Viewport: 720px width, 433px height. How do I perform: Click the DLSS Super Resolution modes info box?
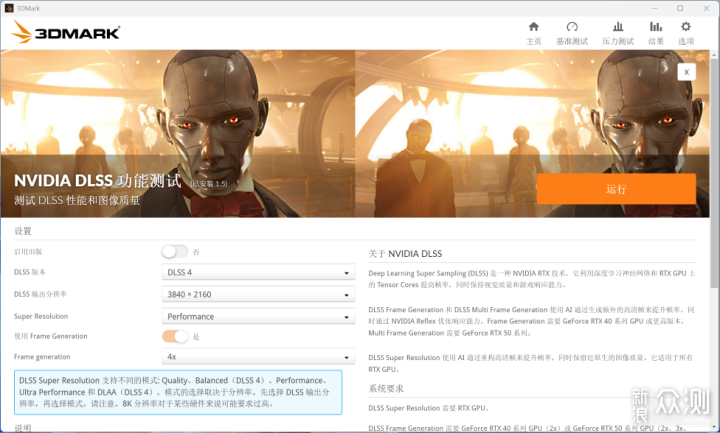(x=178, y=393)
